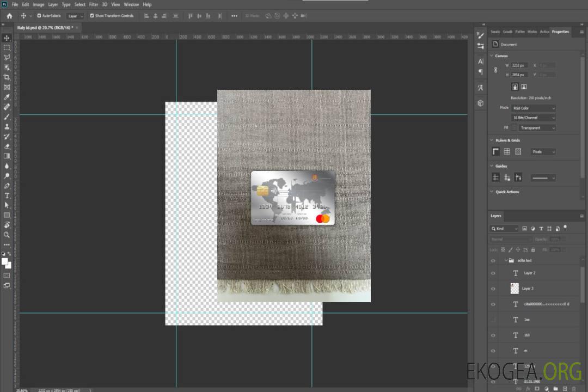Switch to the History panel tab
Viewport: 588px width, 392px height.
point(532,32)
